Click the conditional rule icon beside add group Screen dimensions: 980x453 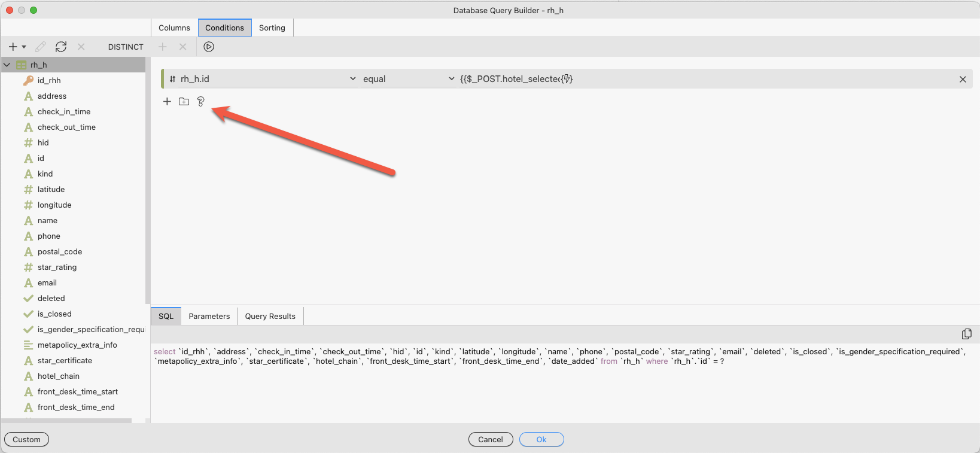point(201,102)
